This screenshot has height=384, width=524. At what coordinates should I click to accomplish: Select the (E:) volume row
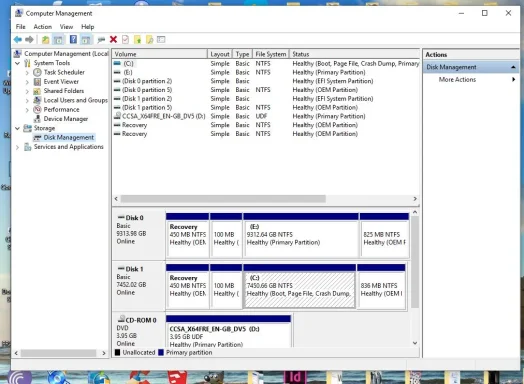tap(266, 72)
